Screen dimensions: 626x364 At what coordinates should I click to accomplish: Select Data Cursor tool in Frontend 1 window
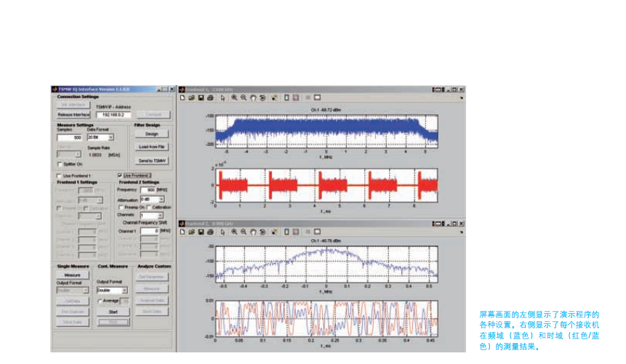tap(275, 98)
